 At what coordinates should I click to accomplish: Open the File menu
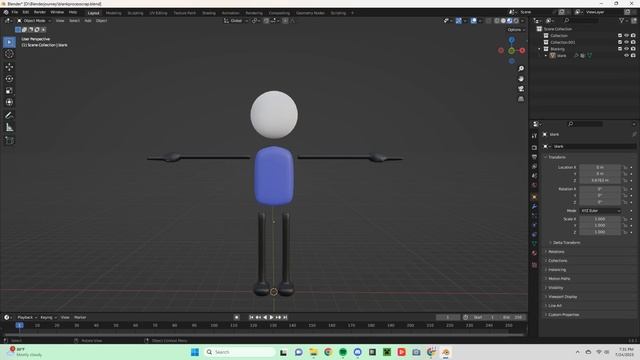pos(15,12)
